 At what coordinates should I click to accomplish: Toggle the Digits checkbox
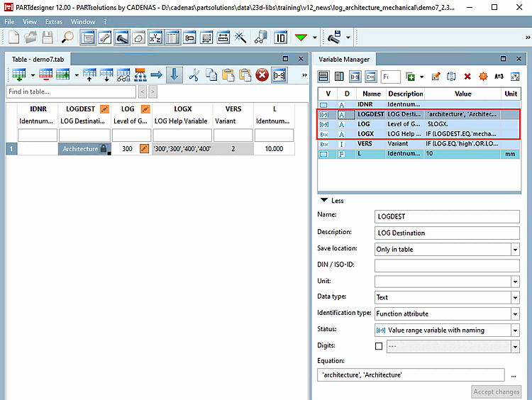tap(378, 346)
